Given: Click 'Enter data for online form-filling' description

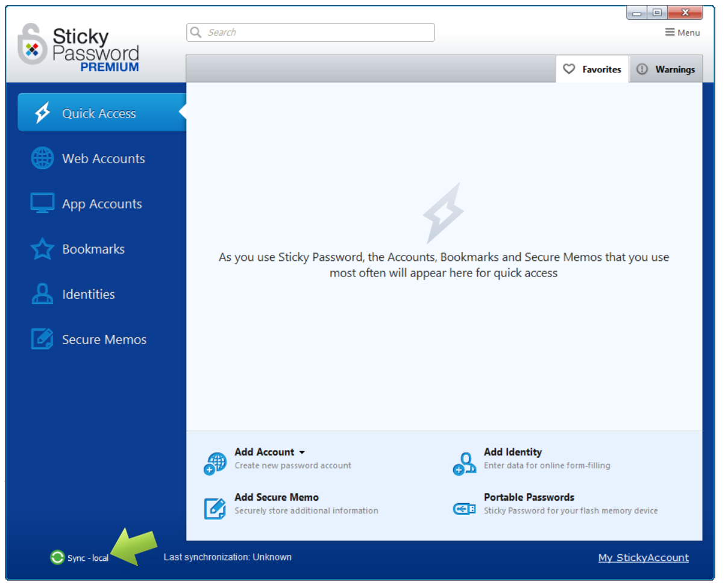Looking at the screenshot, I should [547, 465].
